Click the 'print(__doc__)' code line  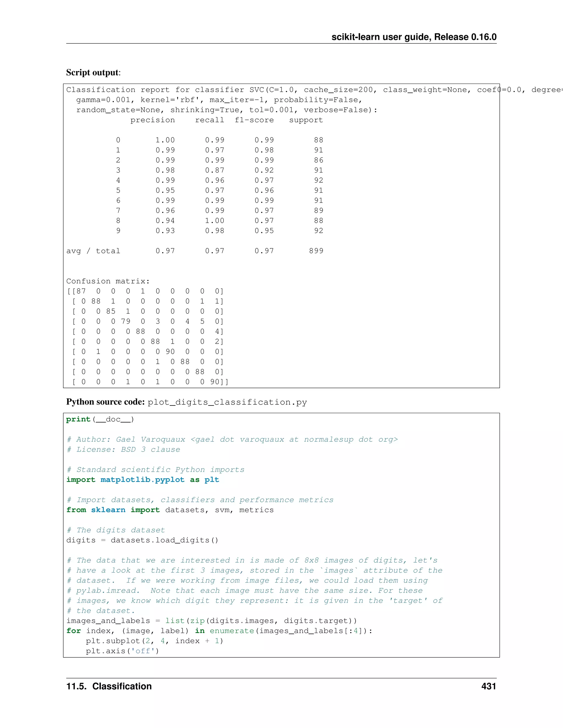pyautogui.click(x=100, y=419)
